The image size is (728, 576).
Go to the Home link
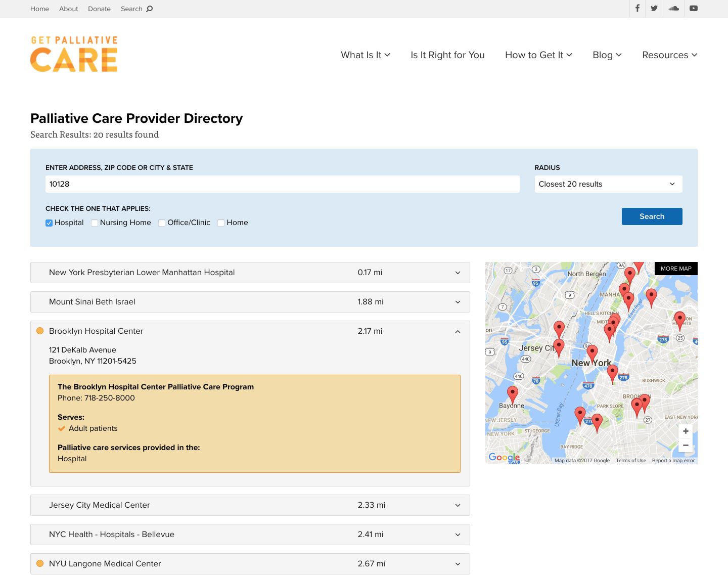pyautogui.click(x=39, y=9)
